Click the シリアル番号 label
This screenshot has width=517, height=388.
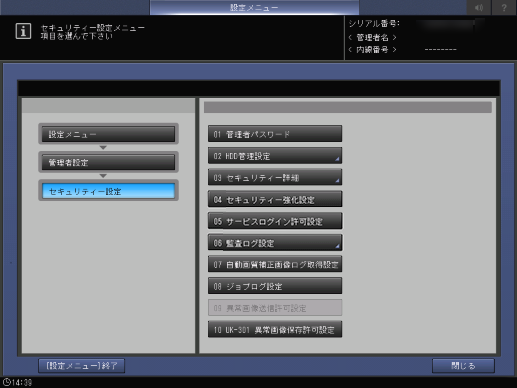click(x=374, y=24)
